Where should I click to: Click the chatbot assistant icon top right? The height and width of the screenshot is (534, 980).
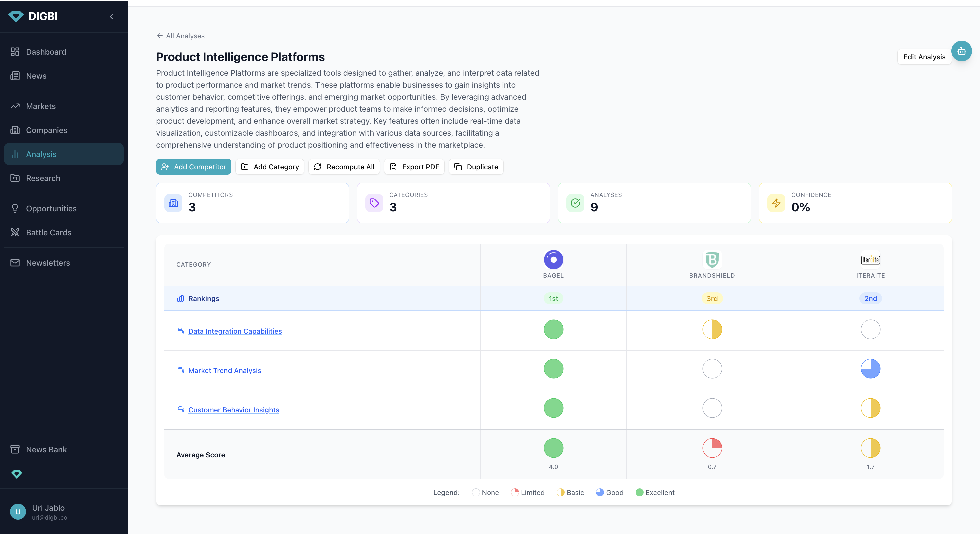tap(961, 51)
